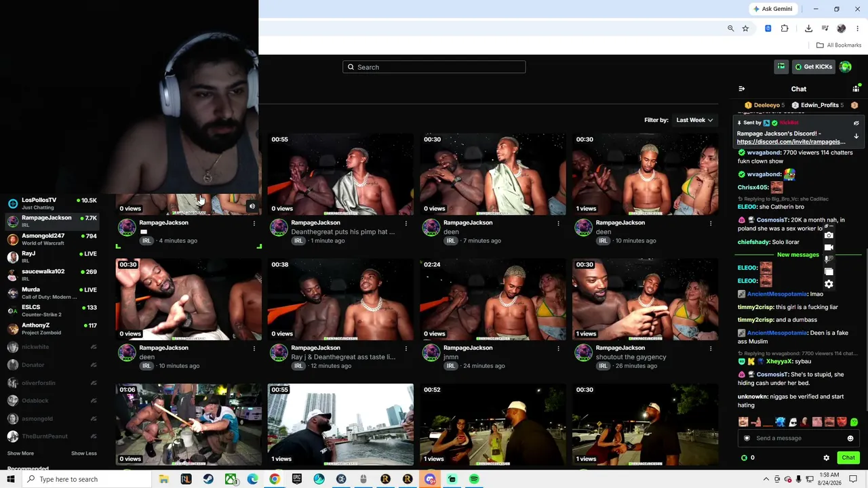Image resolution: width=868 pixels, height=488 pixels.
Task: Open AnthonyZ Project Zomboid channel
Action: 52,329
